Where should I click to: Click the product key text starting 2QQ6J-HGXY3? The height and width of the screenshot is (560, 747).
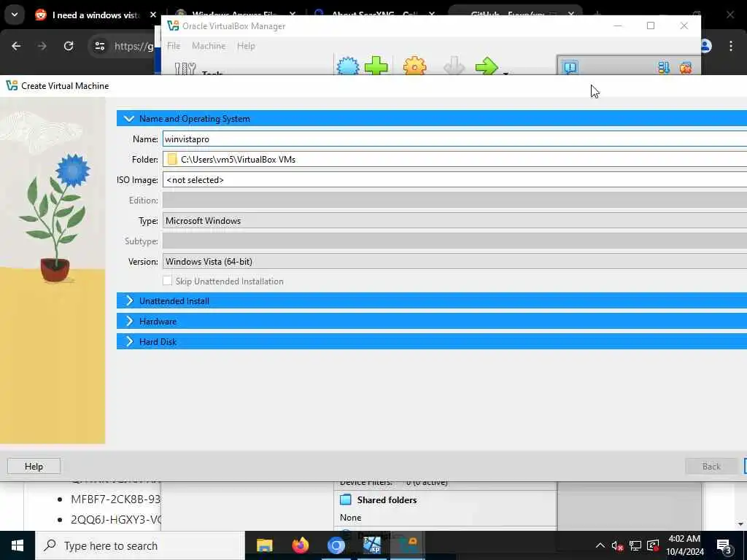point(116,519)
